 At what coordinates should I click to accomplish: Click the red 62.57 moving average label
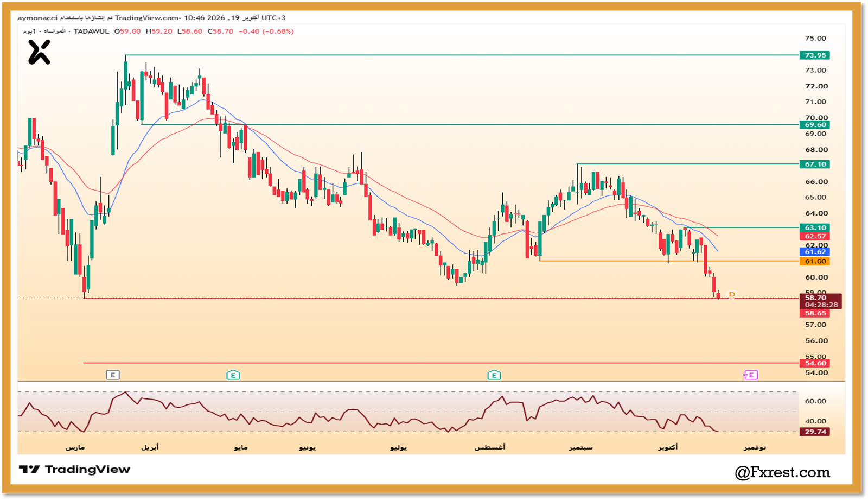[815, 236]
